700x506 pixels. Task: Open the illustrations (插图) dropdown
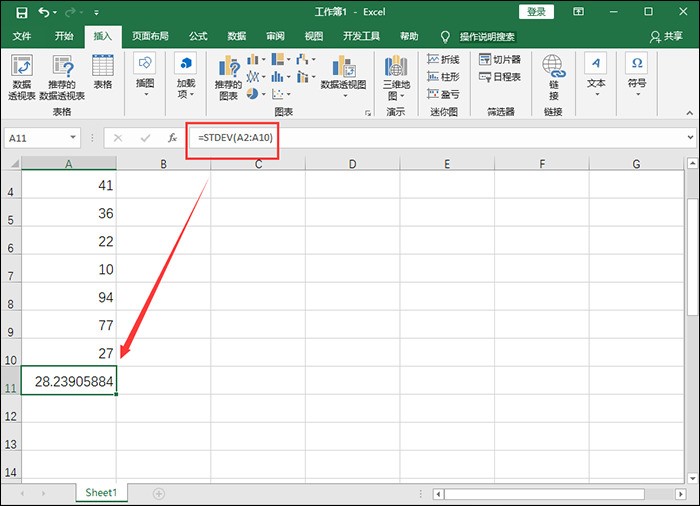pos(145,75)
